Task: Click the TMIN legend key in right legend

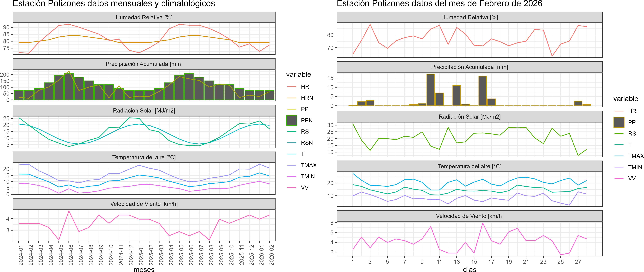Action: (x=619, y=167)
